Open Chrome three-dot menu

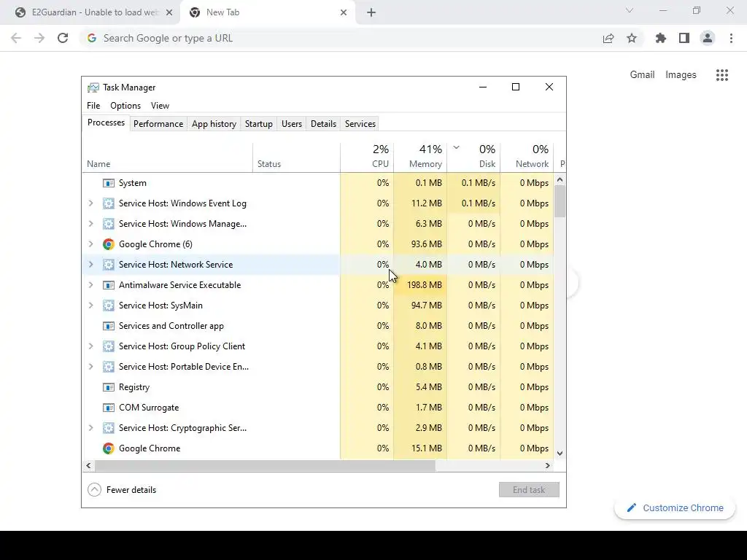pyautogui.click(x=731, y=38)
